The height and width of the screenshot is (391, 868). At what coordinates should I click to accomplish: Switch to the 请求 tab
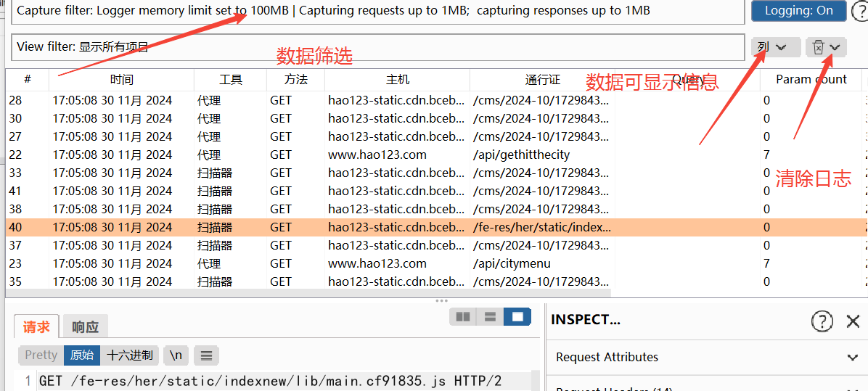pos(36,327)
